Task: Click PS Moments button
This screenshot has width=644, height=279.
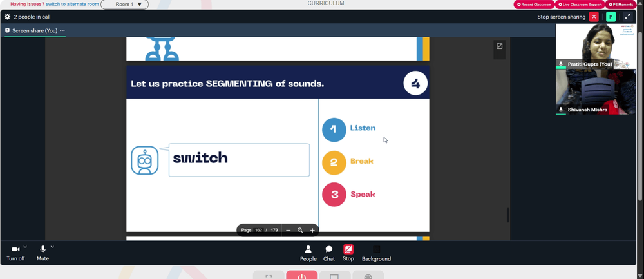Action: 620,5
